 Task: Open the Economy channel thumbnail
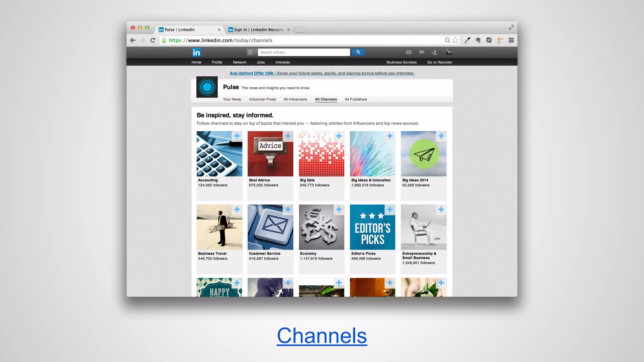pyautogui.click(x=321, y=227)
